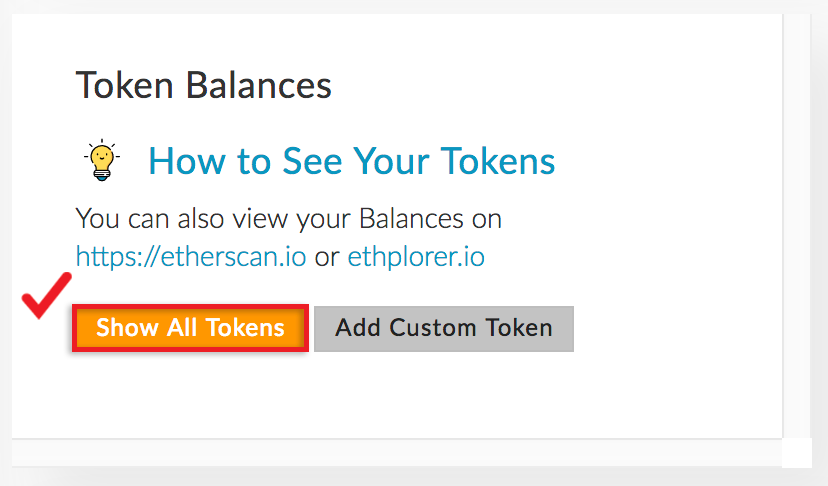Click the vertical strip at the right edge
The width and height of the screenshot is (828, 486).
[798, 220]
